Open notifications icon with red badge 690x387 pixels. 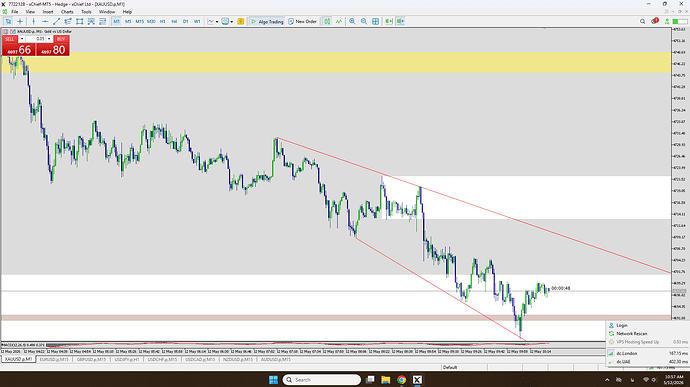pos(654,21)
